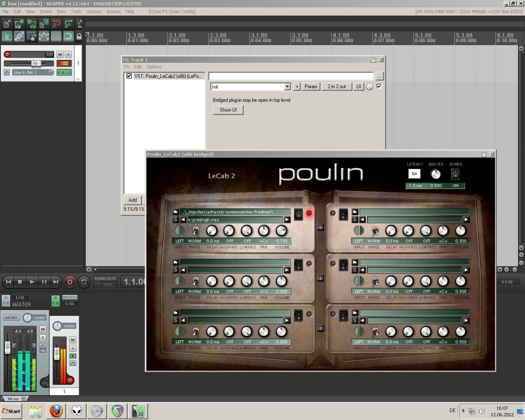
Task: Toggle item grouping chain-link icon
Action: coord(19,37)
